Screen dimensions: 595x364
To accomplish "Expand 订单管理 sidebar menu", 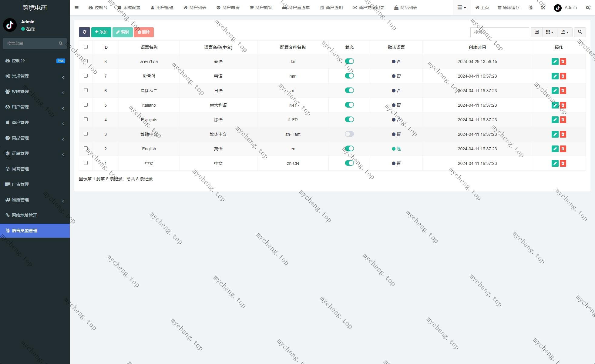I will click(x=35, y=153).
